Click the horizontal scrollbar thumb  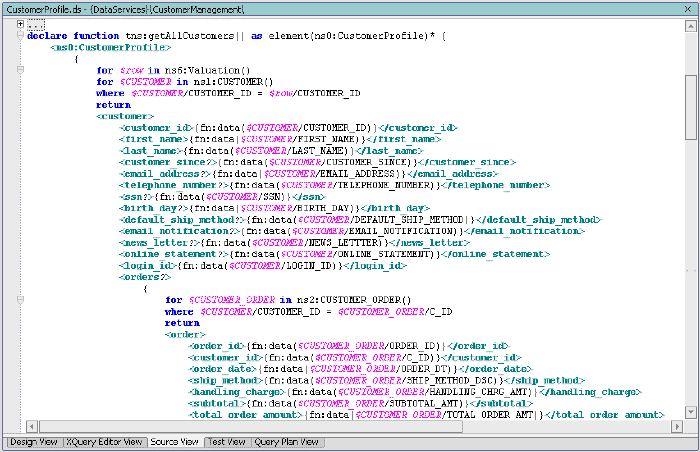click(251, 427)
